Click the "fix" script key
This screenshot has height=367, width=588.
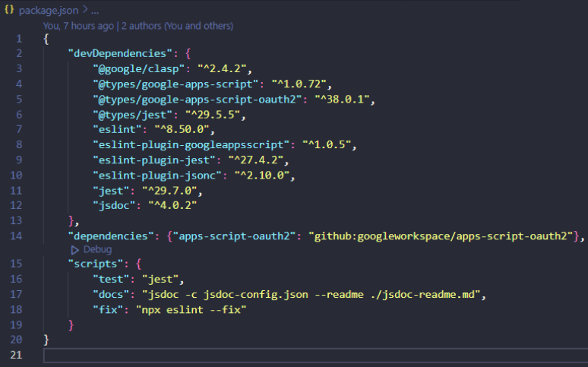(108, 310)
